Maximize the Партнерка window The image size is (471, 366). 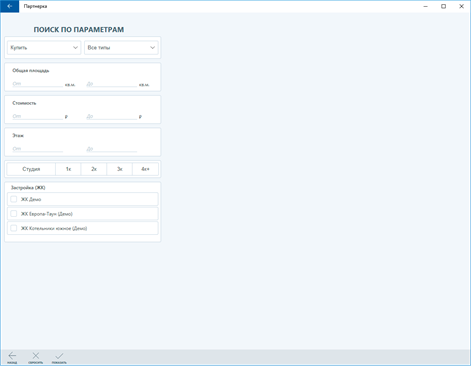click(x=443, y=6)
